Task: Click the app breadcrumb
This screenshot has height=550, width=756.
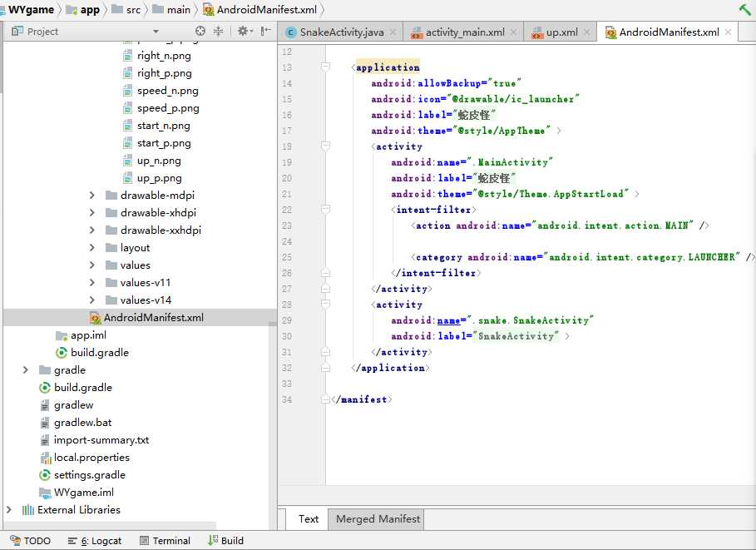Action: [83, 10]
